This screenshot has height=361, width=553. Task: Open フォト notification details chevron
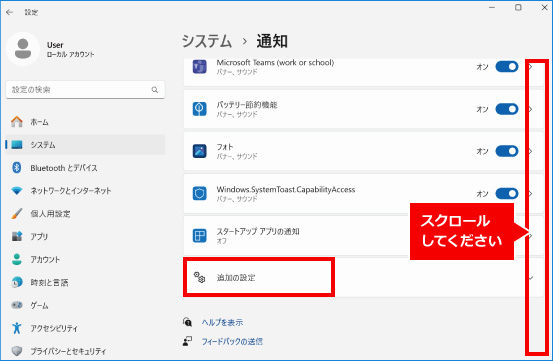[530, 151]
